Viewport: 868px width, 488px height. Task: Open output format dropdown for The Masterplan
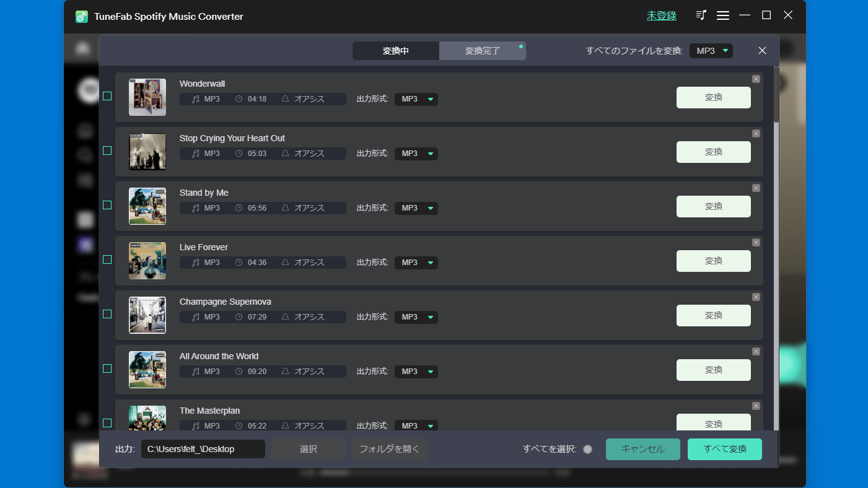[x=416, y=425]
